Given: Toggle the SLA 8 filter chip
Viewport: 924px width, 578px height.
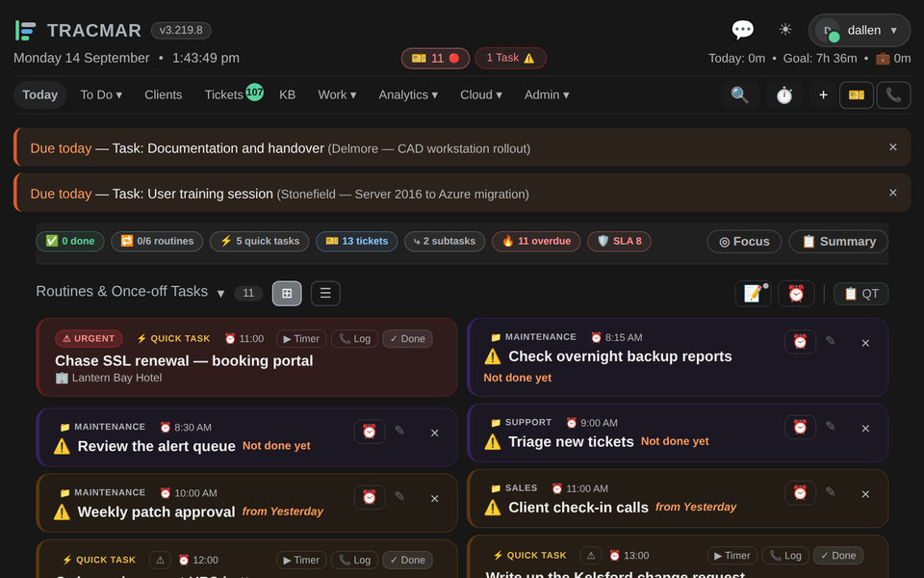Looking at the screenshot, I should click(619, 241).
